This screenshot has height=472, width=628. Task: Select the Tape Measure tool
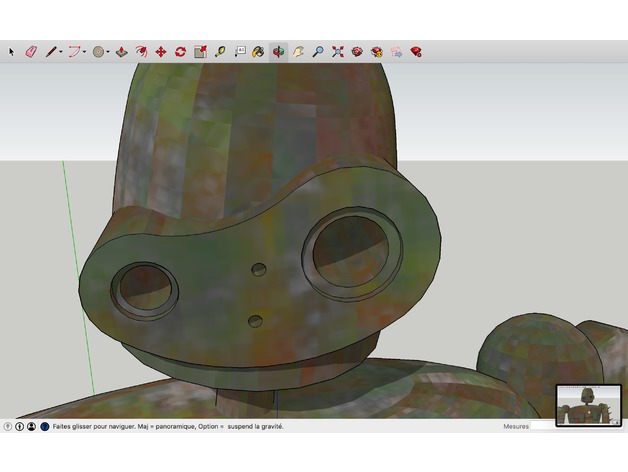220,52
